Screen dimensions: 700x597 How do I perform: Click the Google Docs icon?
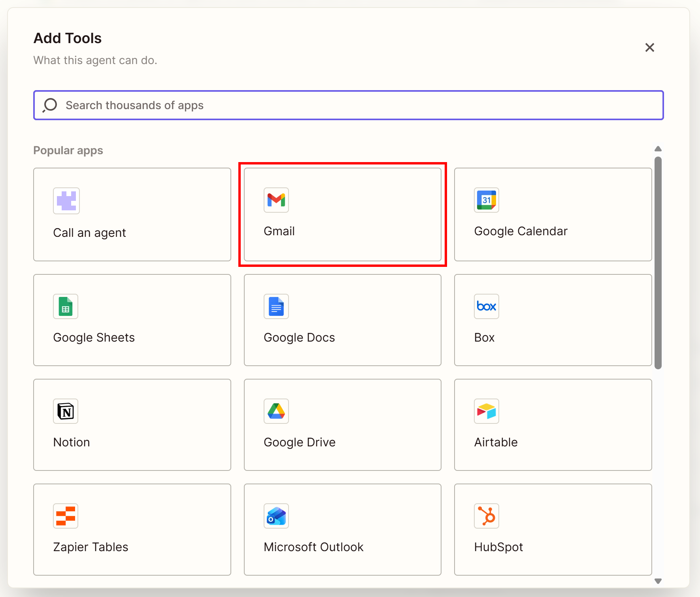[276, 306]
